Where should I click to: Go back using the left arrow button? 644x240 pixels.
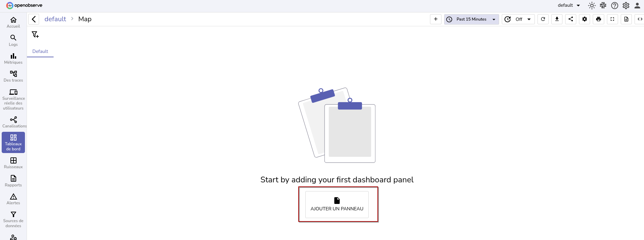(x=34, y=19)
